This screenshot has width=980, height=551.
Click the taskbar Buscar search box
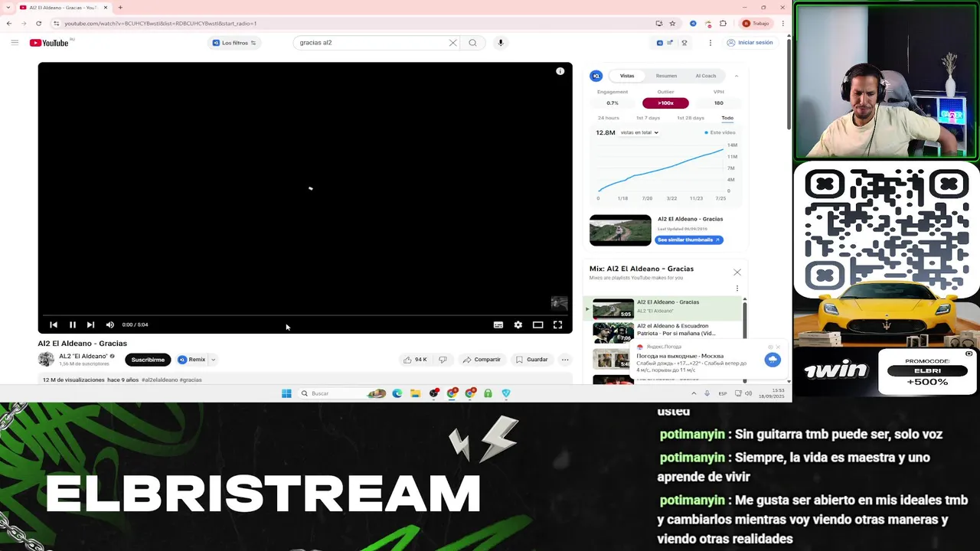(343, 393)
